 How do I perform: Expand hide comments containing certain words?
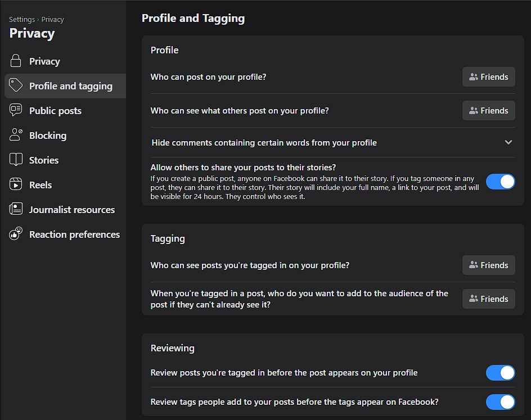(508, 142)
